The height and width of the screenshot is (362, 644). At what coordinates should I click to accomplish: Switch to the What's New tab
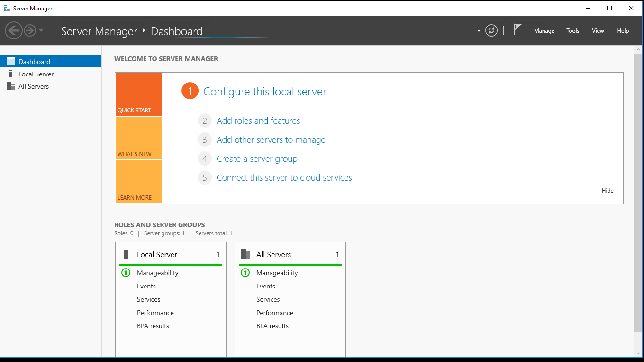pyautogui.click(x=138, y=138)
